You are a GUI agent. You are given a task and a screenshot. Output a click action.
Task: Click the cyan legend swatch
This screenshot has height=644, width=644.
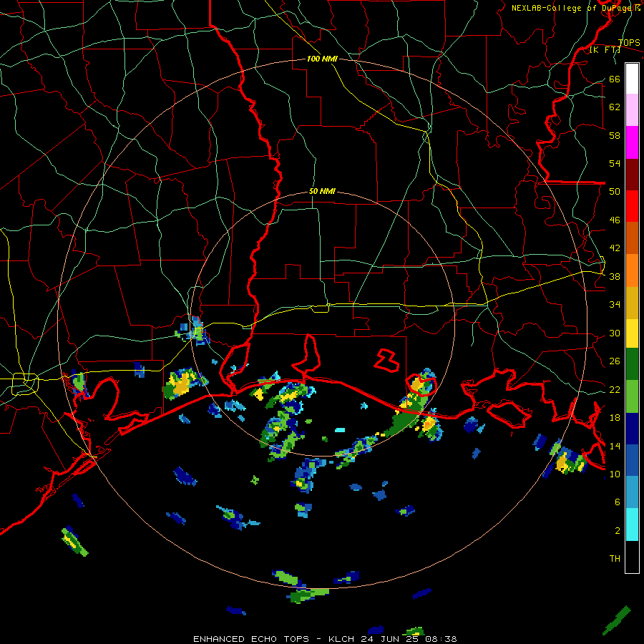coord(632,525)
